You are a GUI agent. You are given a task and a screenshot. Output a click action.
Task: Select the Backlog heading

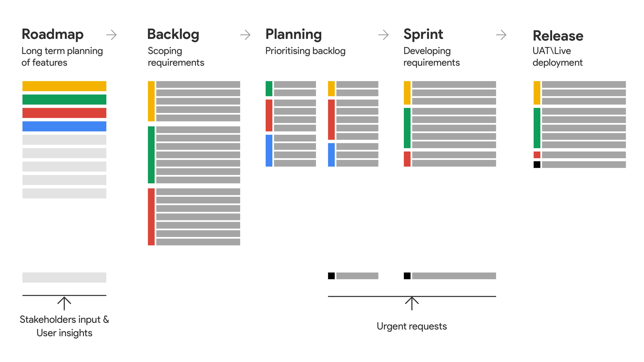coord(173,34)
